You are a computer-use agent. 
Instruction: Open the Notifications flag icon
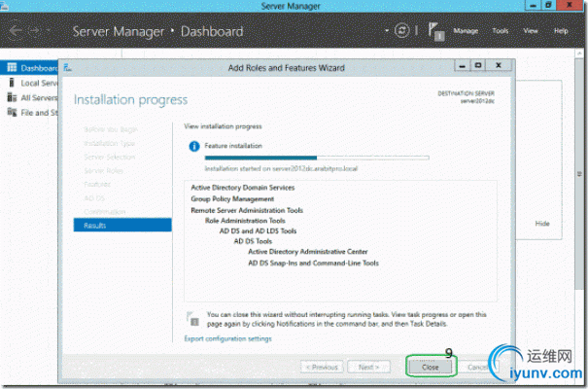point(436,31)
